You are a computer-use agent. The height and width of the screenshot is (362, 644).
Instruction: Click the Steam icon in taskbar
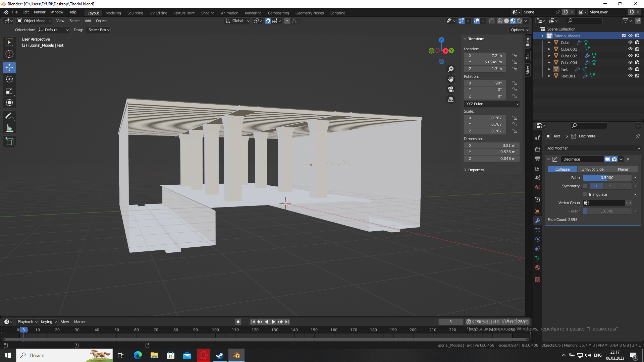(220, 355)
